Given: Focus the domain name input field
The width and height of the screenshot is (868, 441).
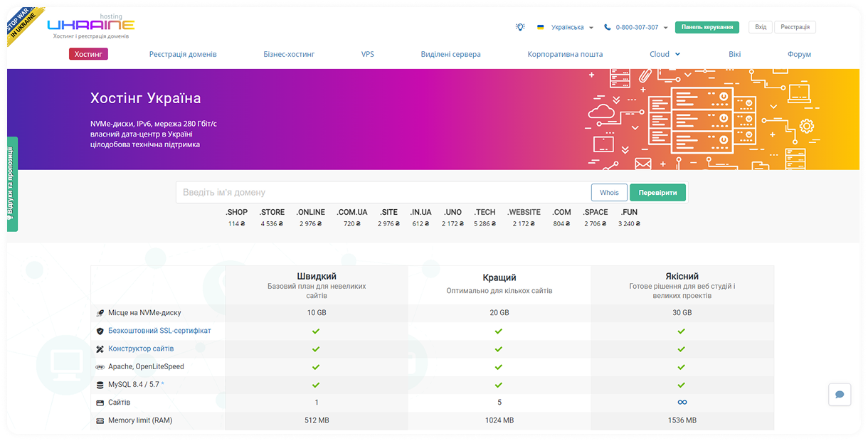Looking at the screenshot, I should pos(383,192).
